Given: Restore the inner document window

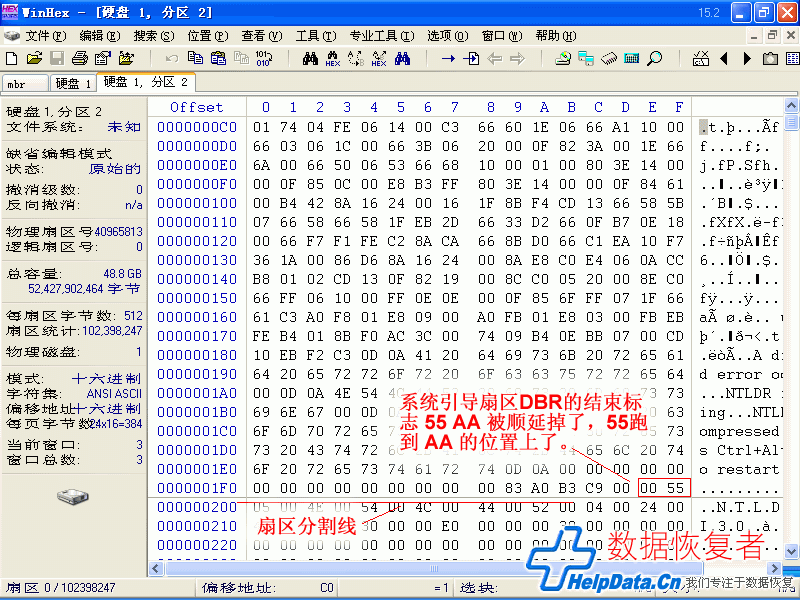Looking at the screenshot, I should pyautogui.click(x=772, y=36).
